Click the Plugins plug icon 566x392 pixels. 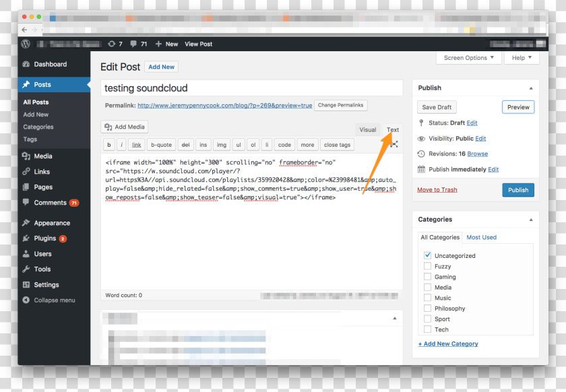(26, 238)
